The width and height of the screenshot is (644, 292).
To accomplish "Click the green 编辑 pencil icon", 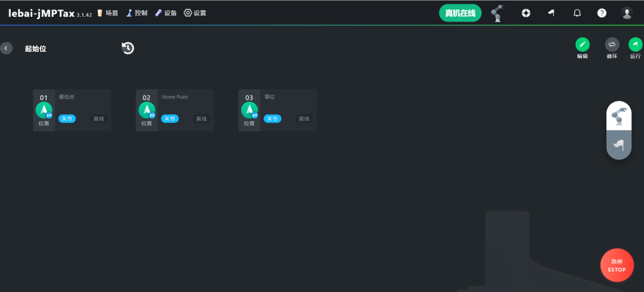I will click(x=582, y=45).
